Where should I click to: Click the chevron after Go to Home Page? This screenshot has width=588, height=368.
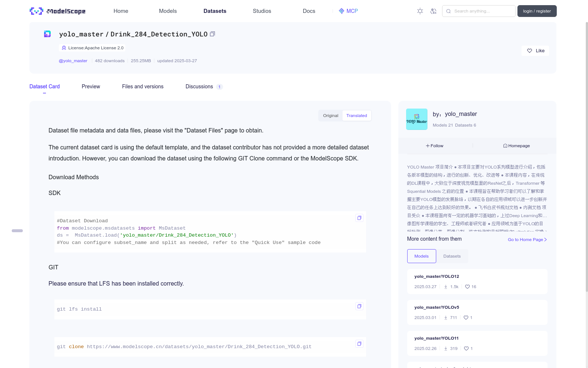(x=546, y=240)
